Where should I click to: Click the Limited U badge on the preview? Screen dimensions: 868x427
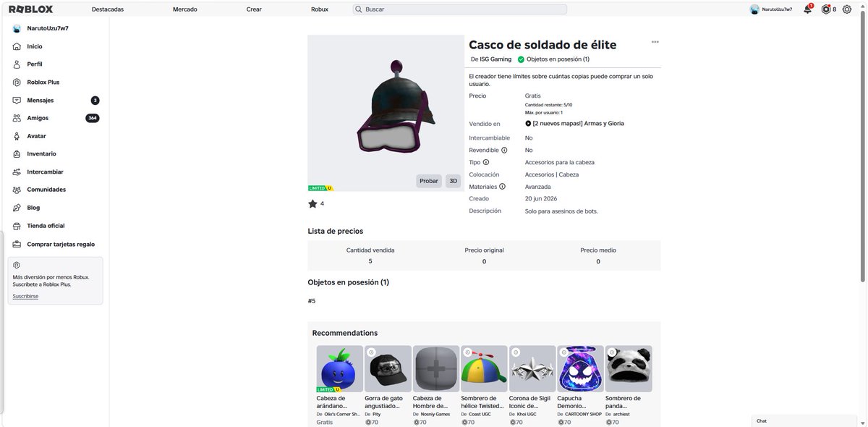tap(320, 188)
